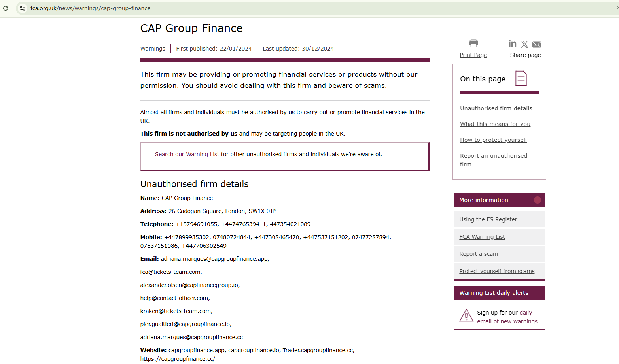Click the On this page document icon
The height and width of the screenshot is (364, 619).
click(x=521, y=79)
